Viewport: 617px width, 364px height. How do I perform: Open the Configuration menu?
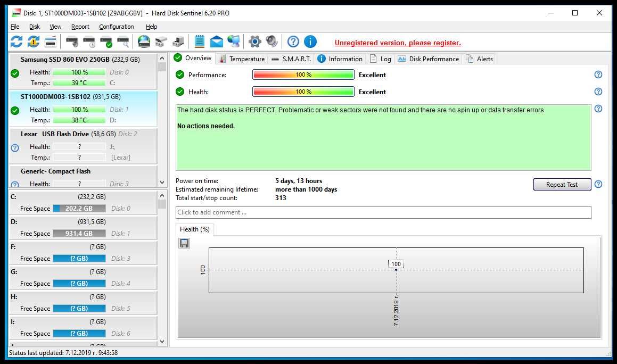point(117,27)
